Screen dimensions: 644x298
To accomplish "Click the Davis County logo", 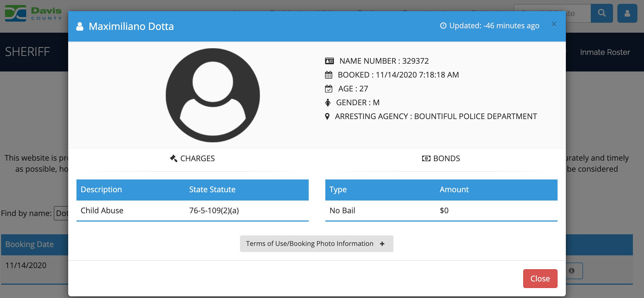I will [34, 13].
